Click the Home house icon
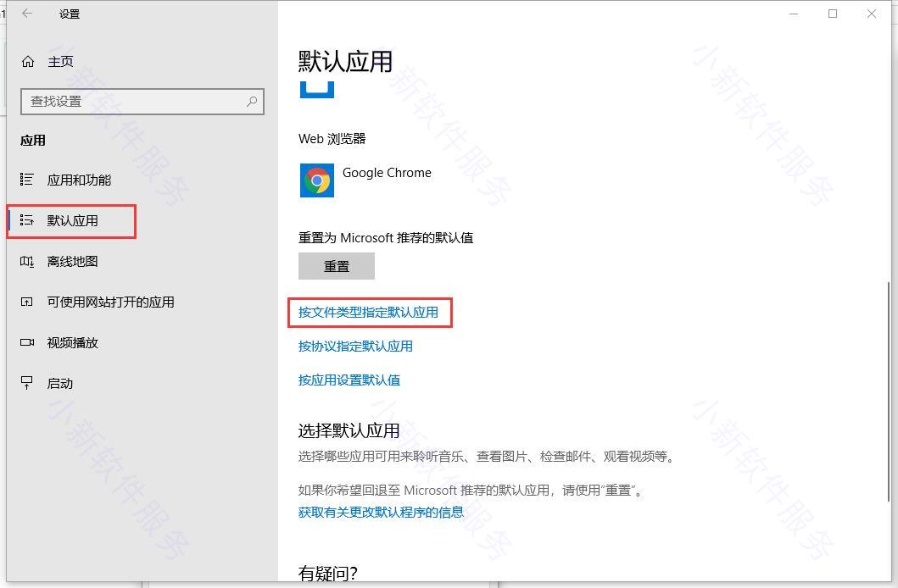Screen dimensions: 898x588 point(28,61)
